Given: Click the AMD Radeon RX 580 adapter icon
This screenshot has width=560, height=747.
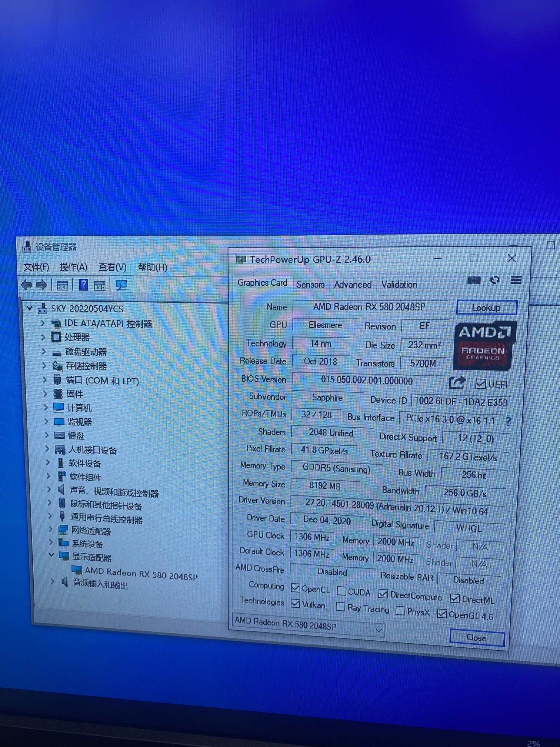Looking at the screenshot, I should point(77,570).
